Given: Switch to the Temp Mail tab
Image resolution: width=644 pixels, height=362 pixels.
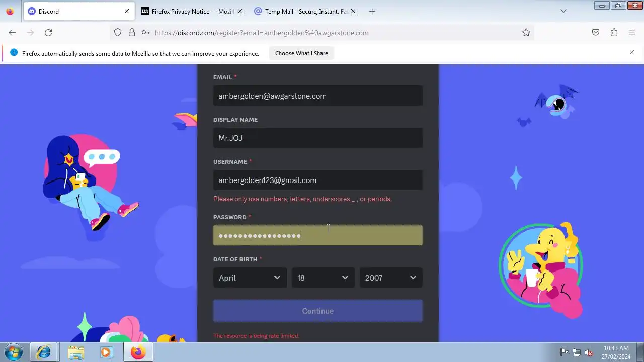Looking at the screenshot, I should point(305,11).
